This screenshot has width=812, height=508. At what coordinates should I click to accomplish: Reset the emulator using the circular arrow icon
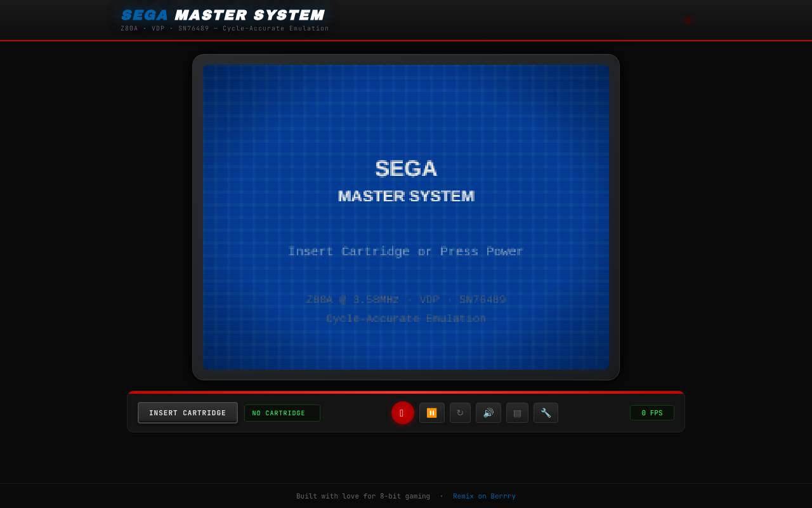459,413
